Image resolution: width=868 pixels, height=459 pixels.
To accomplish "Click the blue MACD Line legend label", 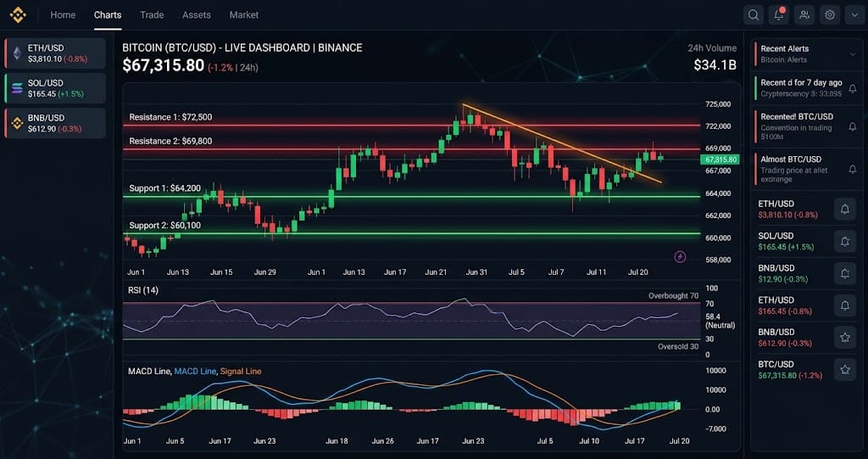I will click(x=195, y=371).
